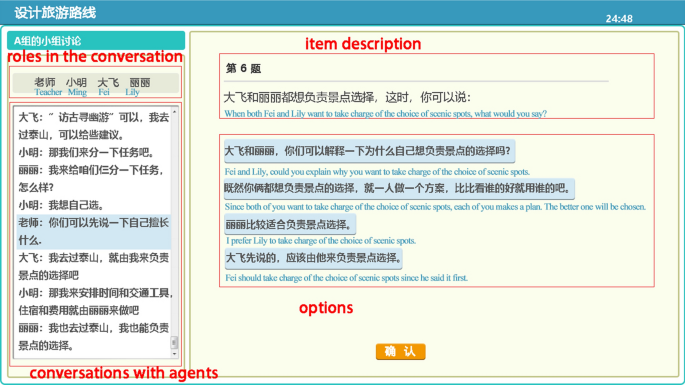
Task: Click Lily's last message about 泰山
Action: [x=93, y=337]
